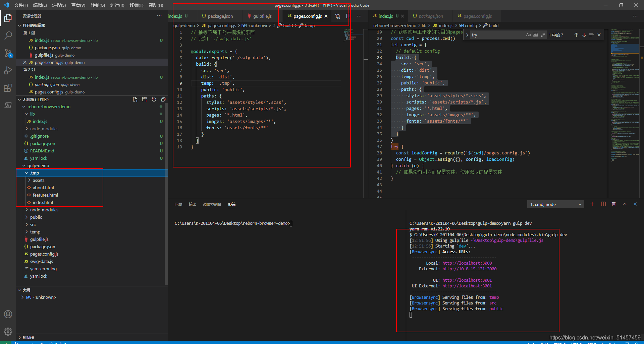Open the Manage gear in the activity bar
644x344 pixels.
pos(8,332)
